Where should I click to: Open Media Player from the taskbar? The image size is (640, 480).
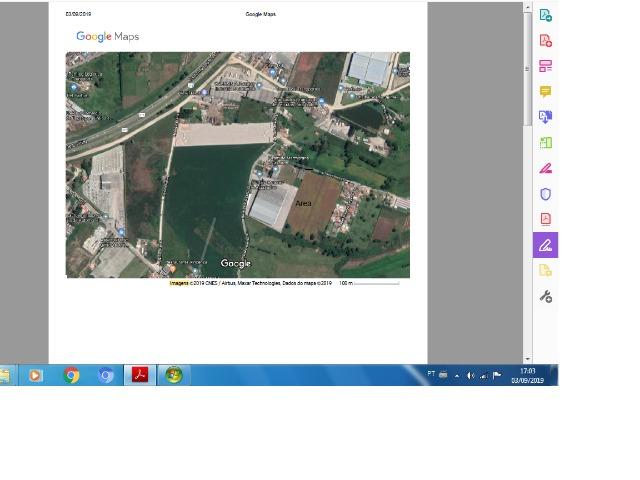pos(35,375)
